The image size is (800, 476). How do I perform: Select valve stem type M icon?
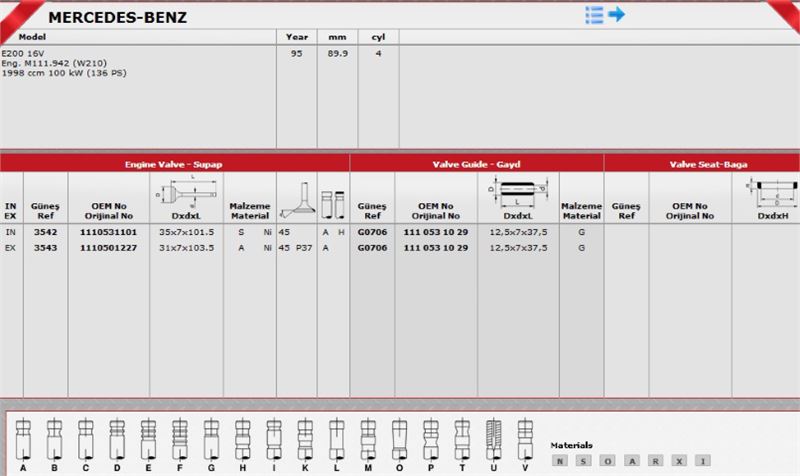point(368,439)
